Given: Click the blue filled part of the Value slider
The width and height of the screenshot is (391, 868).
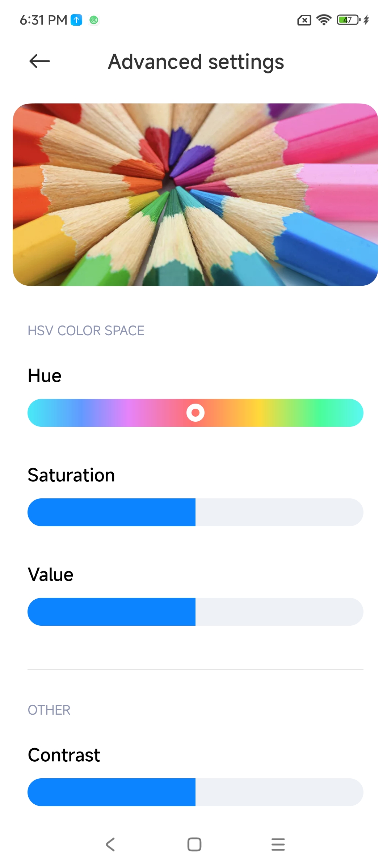Looking at the screenshot, I should pos(112,612).
